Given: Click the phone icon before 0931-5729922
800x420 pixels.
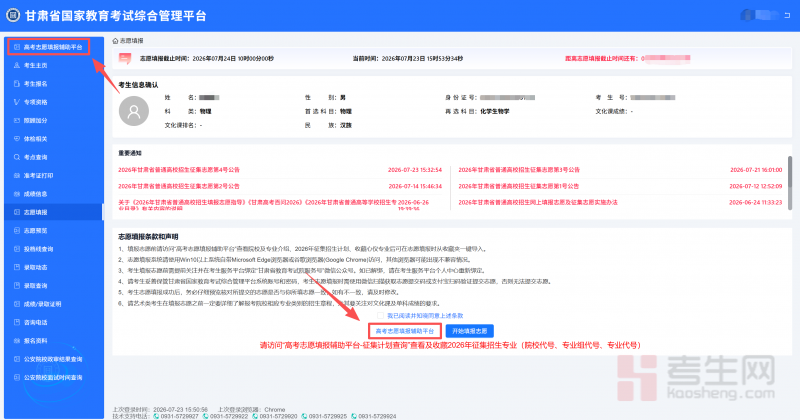Looking at the screenshot, I should pyautogui.click(x=206, y=416).
